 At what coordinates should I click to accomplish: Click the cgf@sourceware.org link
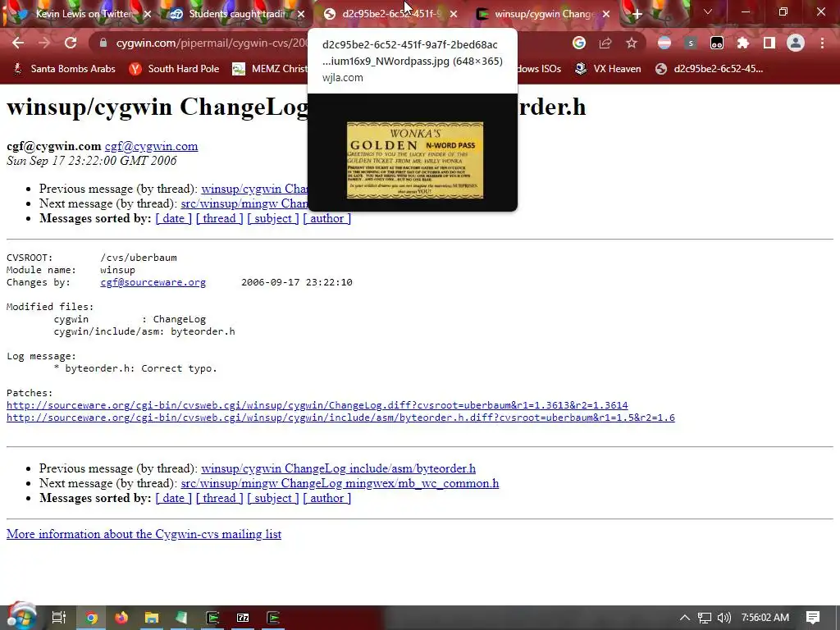153,282
